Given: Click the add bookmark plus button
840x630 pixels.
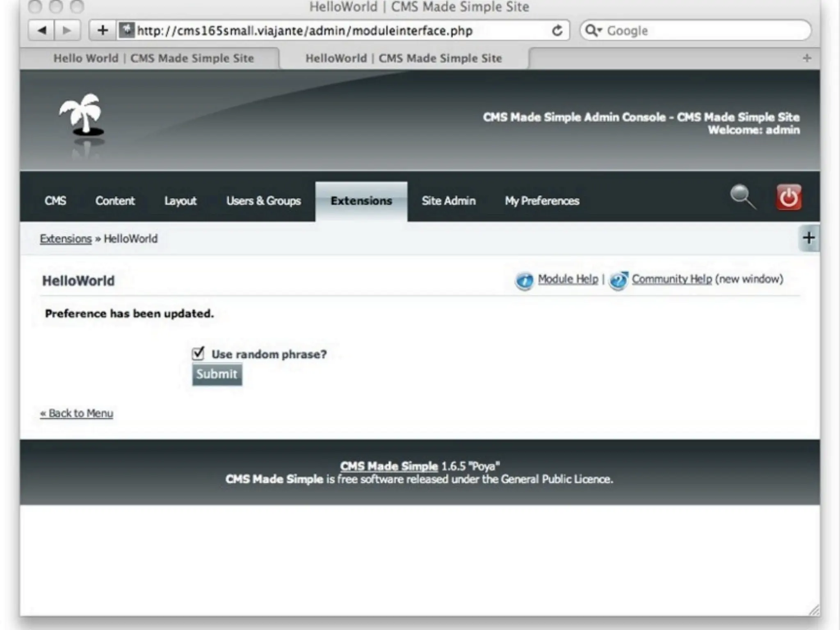Looking at the screenshot, I should pyautogui.click(x=103, y=30).
